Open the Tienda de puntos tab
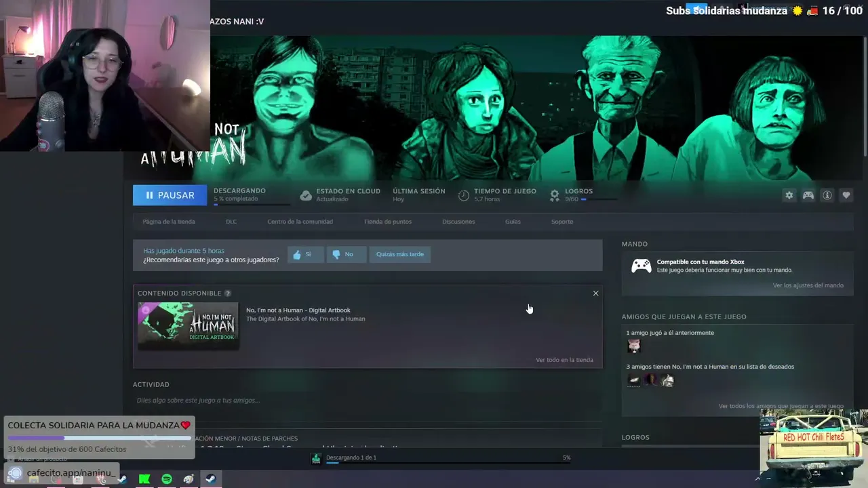 click(387, 222)
